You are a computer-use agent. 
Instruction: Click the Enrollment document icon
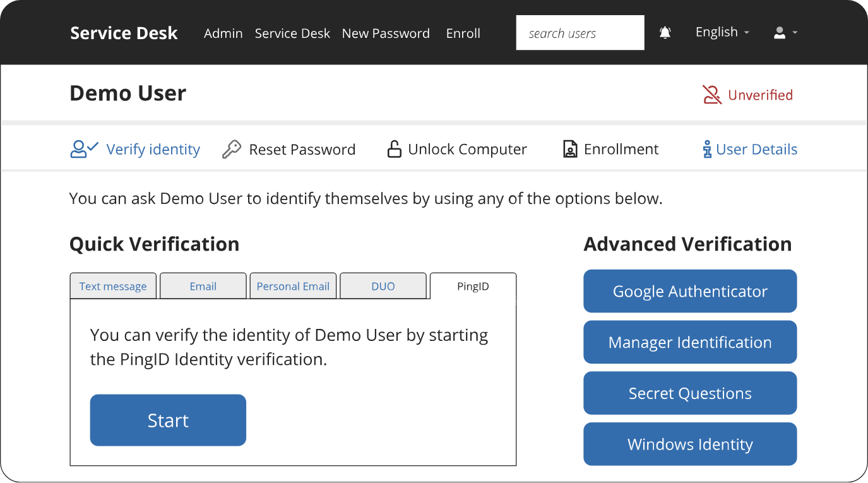tap(570, 150)
